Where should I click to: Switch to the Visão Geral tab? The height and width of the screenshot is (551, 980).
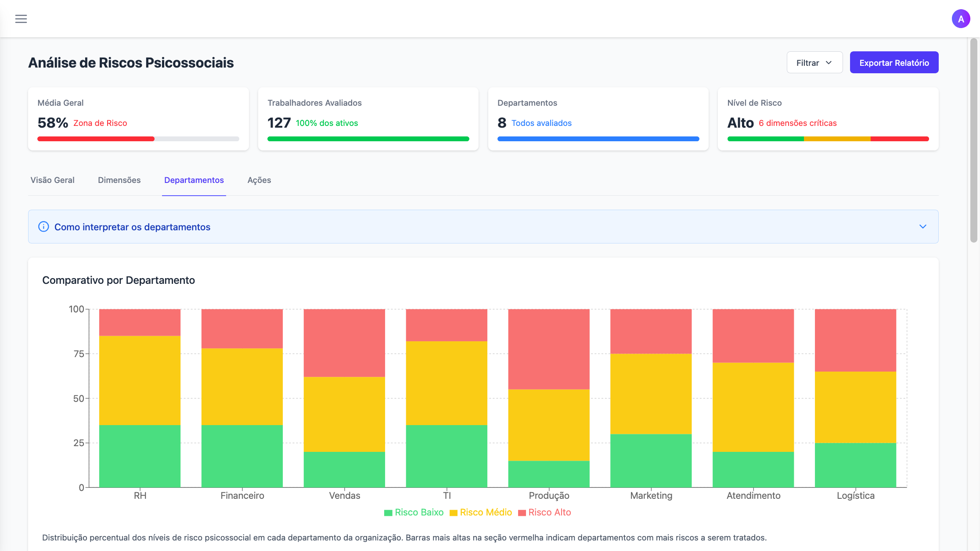tap(52, 180)
